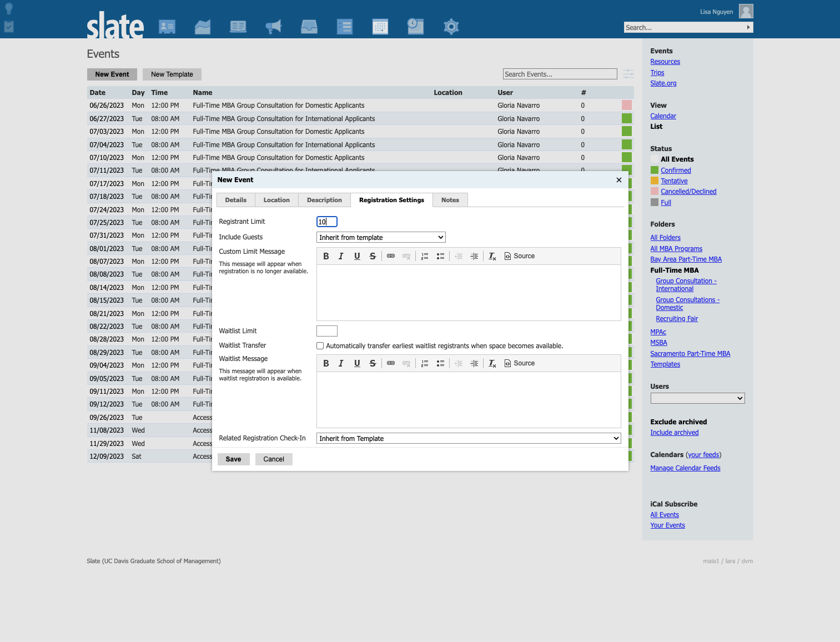Open the open-book Reader icon
This screenshot has height=642, width=840.
point(238,27)
